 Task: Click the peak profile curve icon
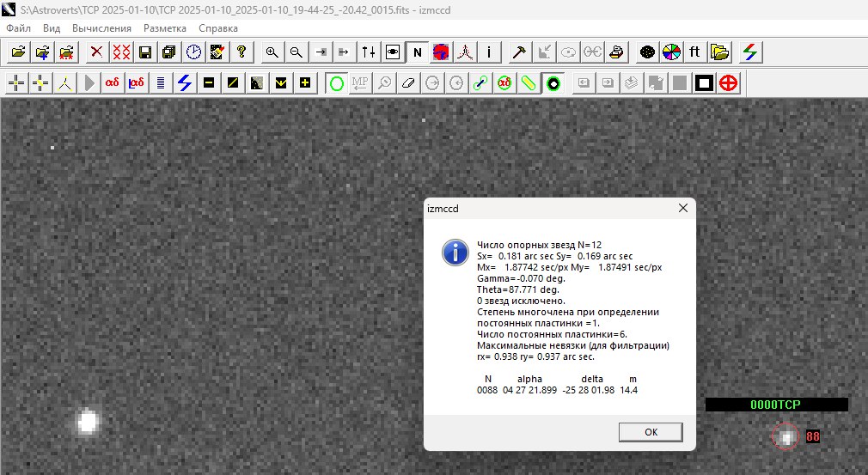[466, 52]
